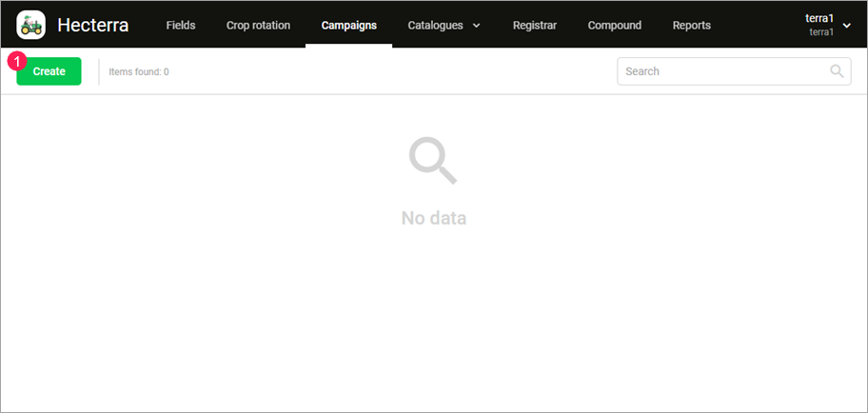Switch to Crop rotation tab
The image size is (868, 413).
(258, 25)
